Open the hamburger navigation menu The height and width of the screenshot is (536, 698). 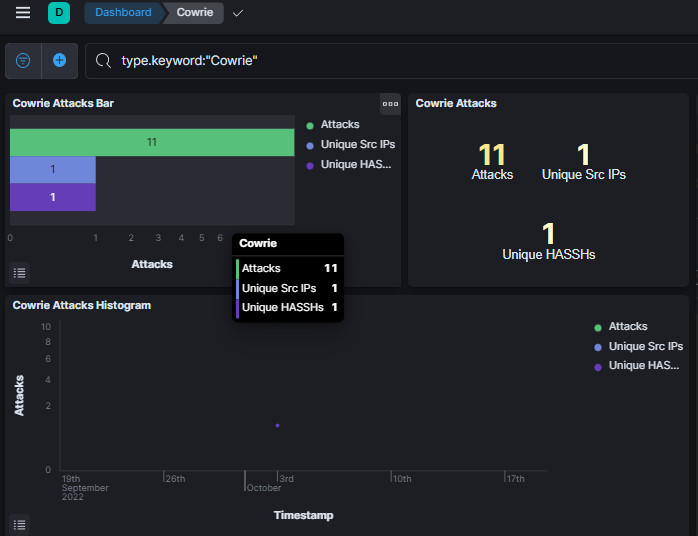coord(23,12)
